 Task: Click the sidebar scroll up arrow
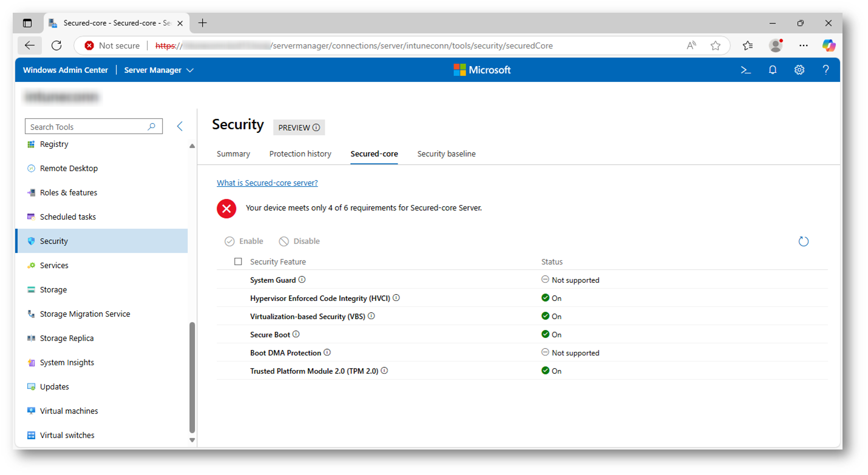(x=192, y=146)
